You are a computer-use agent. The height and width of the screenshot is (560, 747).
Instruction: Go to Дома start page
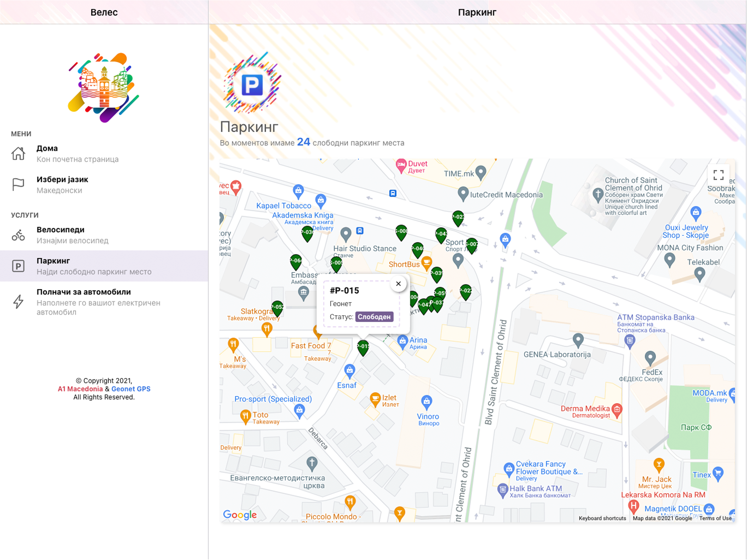click(104, 154)
